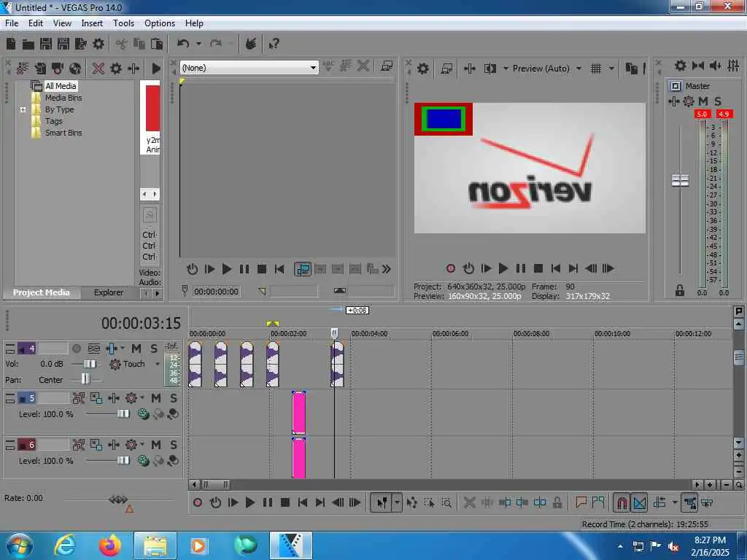
Task: Expand the By Type tree node
Action: (x=23, y=109)
